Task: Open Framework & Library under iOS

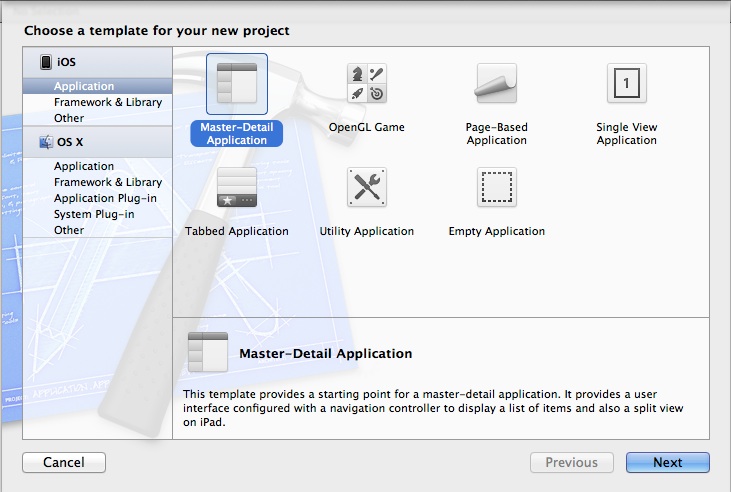Action: pyautogui.click(x=107, y=102)
